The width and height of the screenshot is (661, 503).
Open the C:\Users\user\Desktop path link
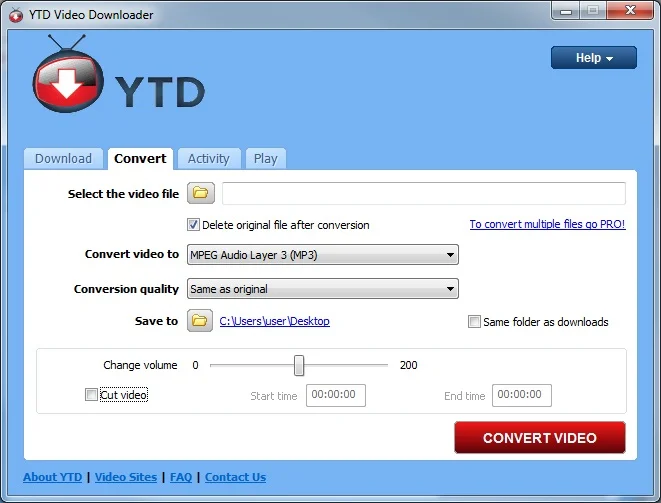click(x=274, y=321)
